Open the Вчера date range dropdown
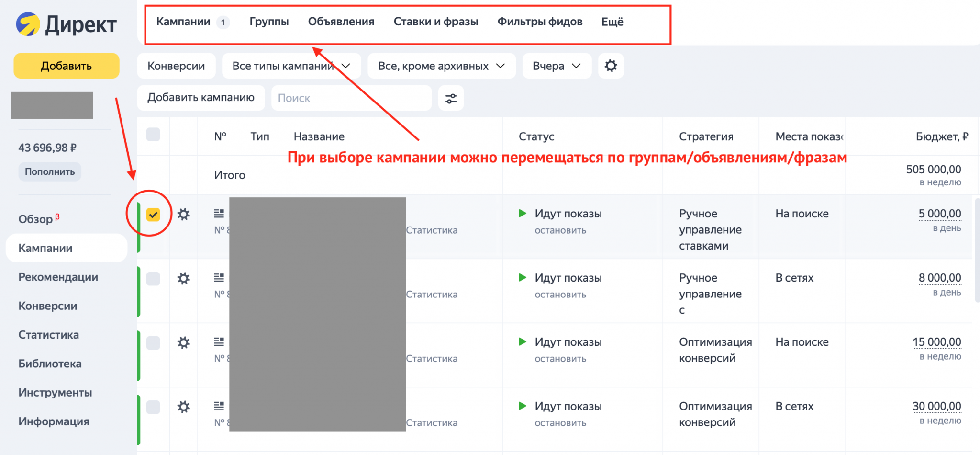The image size is (980, 455). [x=557, y=66]
